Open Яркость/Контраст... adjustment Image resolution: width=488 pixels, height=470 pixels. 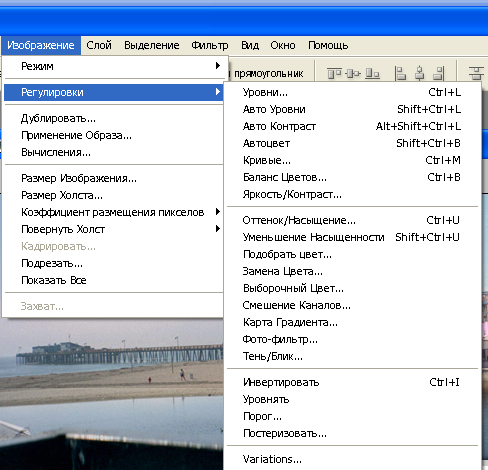click(x=353, y=194)
